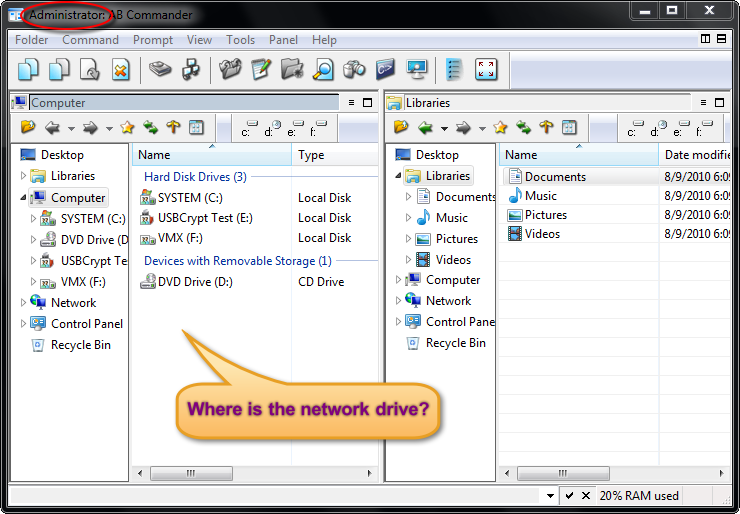Click the view layout icon in the left panel toolbar

[x=196, y=127]
